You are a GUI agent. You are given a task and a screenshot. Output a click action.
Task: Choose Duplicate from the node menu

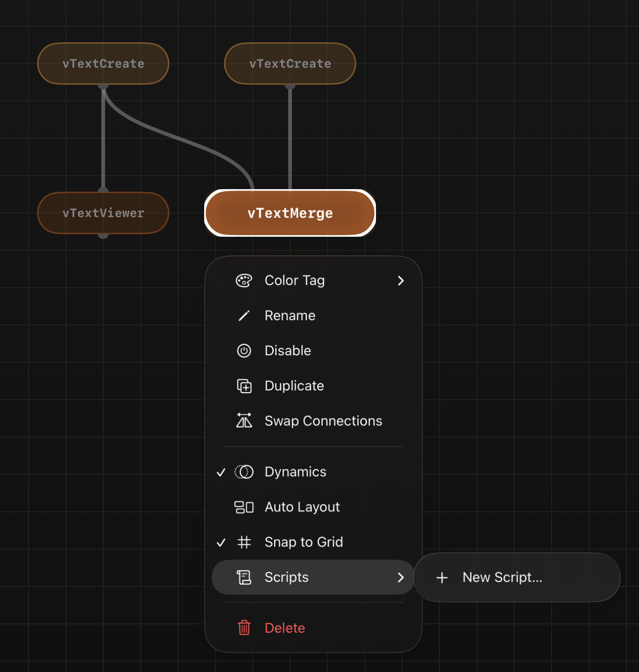pos(313,386)
